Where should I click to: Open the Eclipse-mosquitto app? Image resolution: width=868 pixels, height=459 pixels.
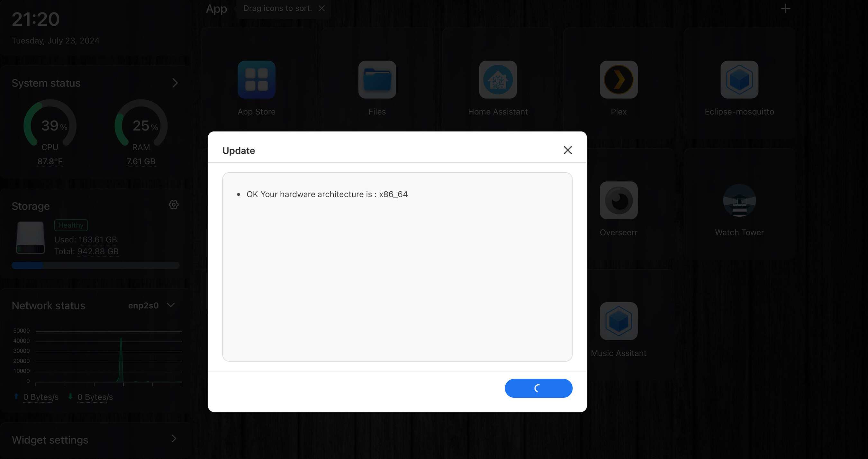[739, 80]
